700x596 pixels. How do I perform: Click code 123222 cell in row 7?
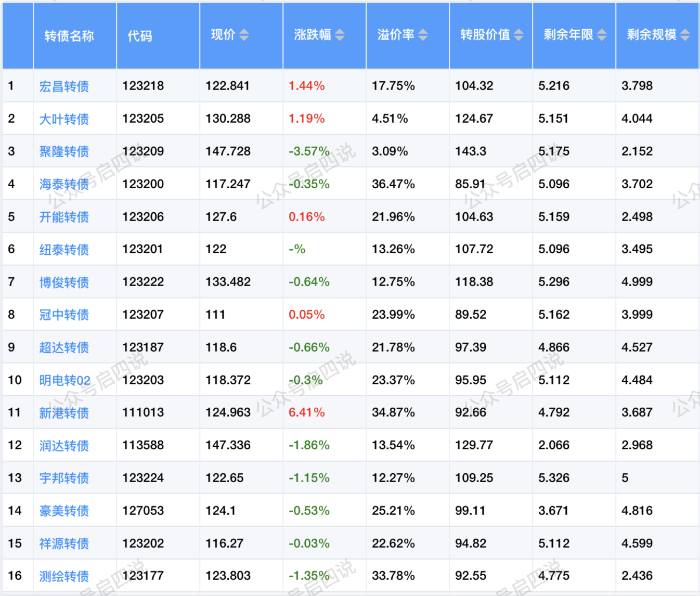click(x=143, y=282)
